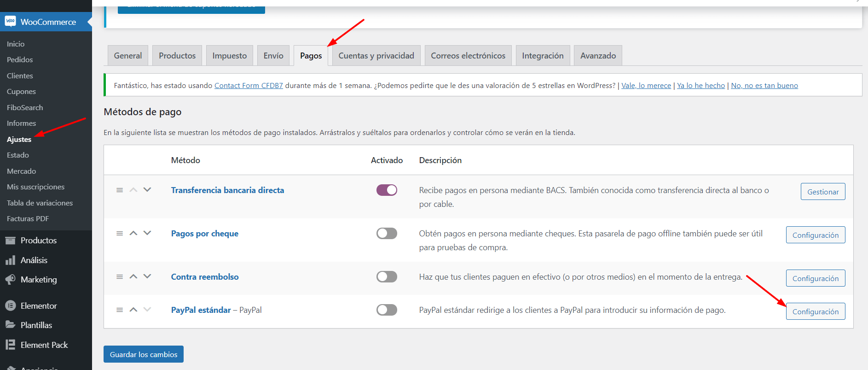Disable the Transferencia bancaria directa toggle
The height and width of the screenshot is (370, 868).
coord(387,190)
